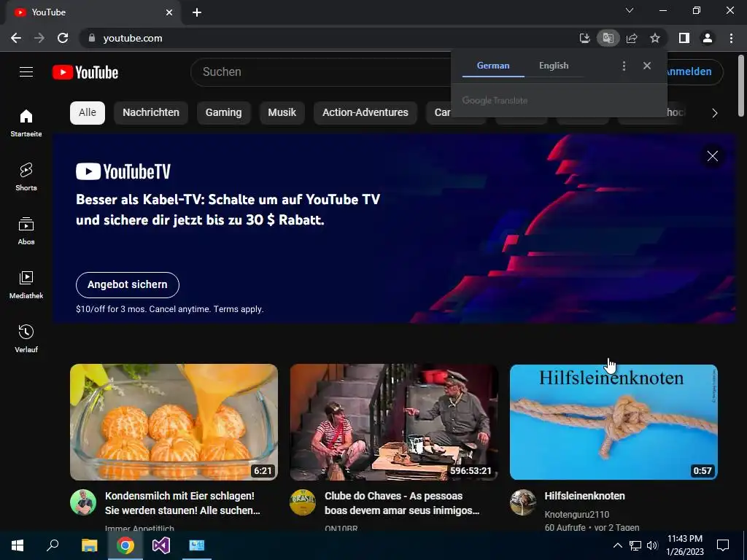Reload the YouTube page
This screenshot has width=747, height=560.
coord(63,38)
